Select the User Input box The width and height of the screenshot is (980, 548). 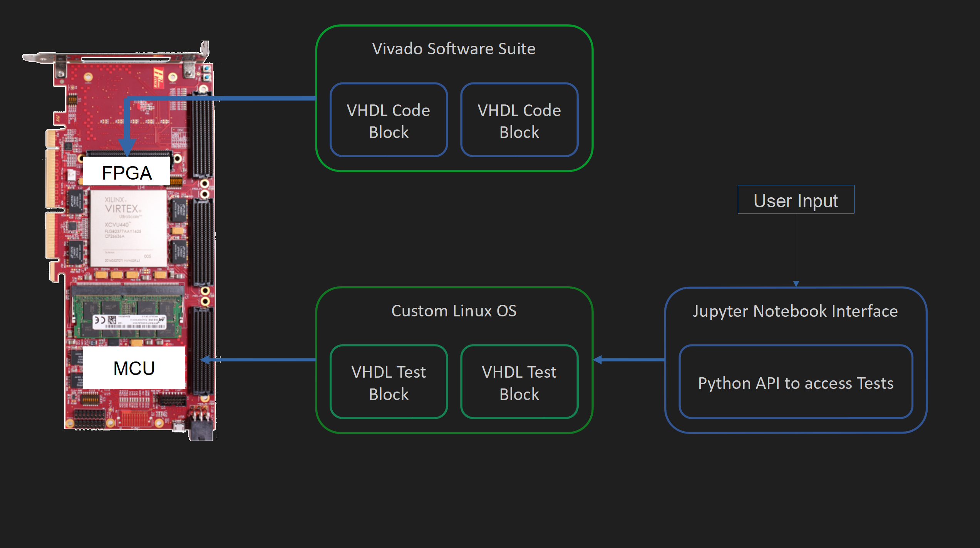pyautogui.click(x=796, y=200)
